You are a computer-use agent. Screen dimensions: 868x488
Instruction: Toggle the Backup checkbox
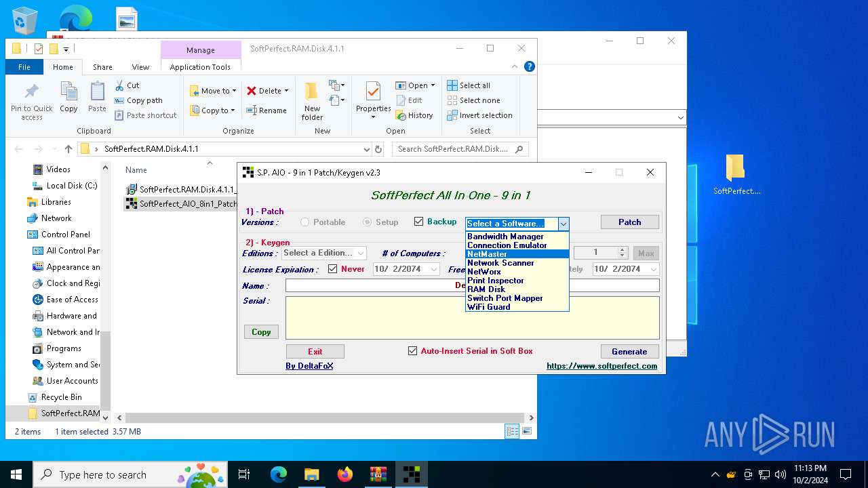[418, 222]
